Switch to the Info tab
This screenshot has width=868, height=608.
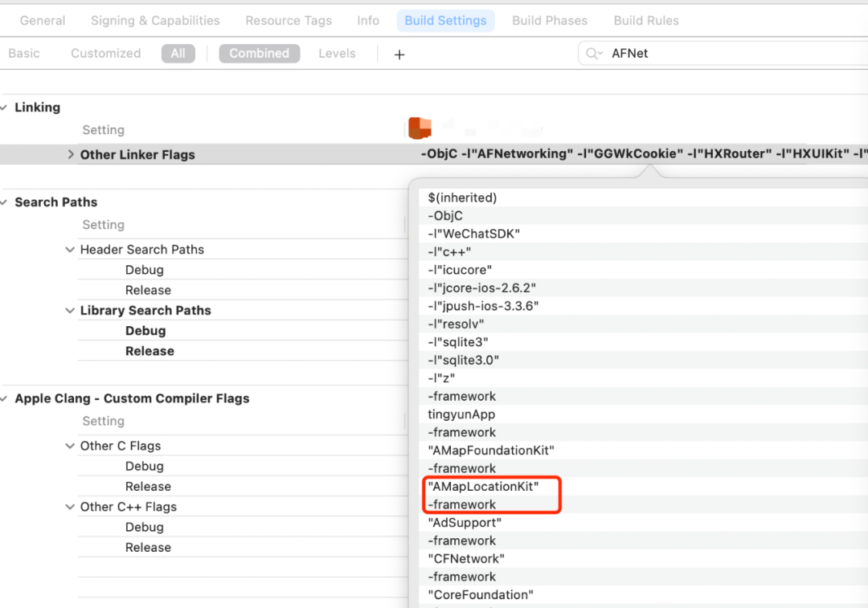(368, 20)
